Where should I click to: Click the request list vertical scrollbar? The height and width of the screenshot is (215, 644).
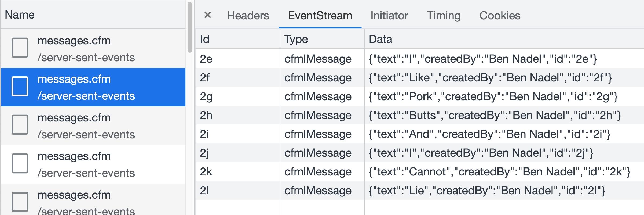190,27
